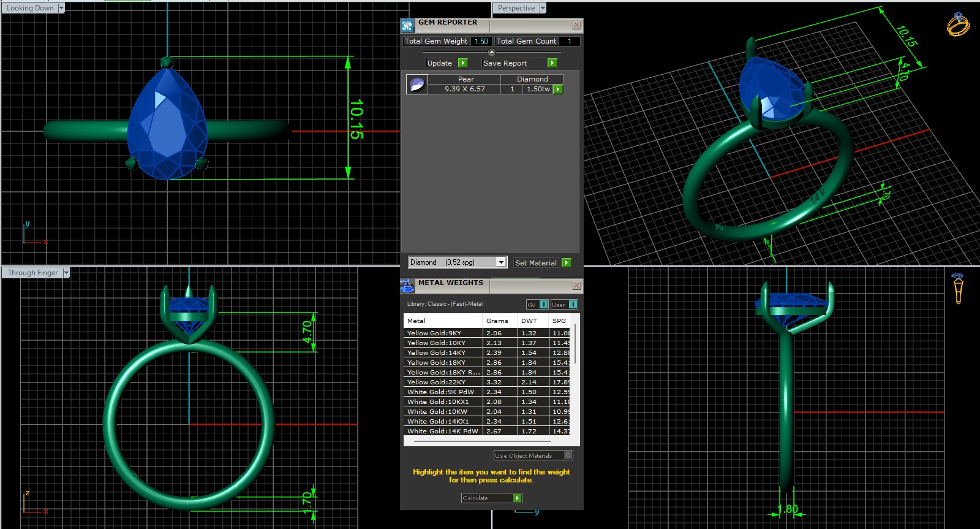Enable Use Object Materials option

click(x=568, y=455)
